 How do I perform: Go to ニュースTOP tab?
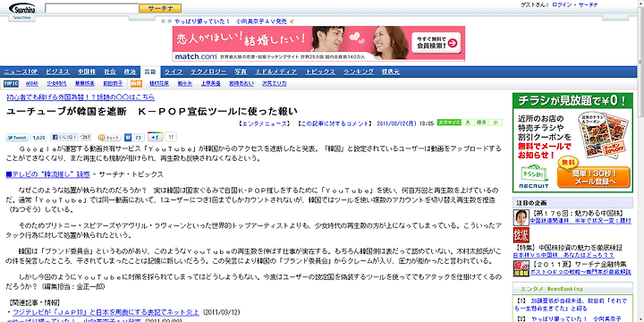(21, 72)
